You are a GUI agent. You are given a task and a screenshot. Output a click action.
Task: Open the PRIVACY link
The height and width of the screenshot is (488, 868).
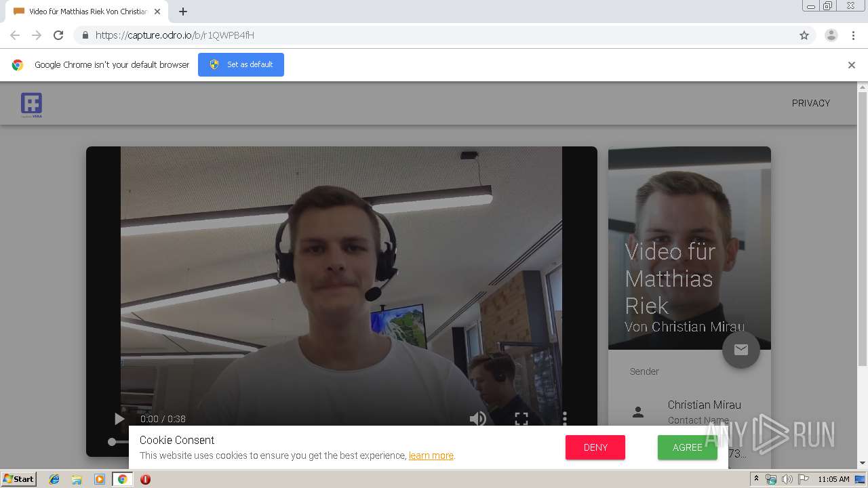(811, 103)
